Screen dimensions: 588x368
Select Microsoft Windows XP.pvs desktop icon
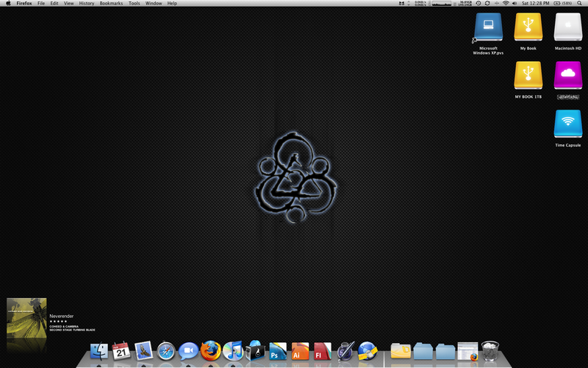click(488, 34)
